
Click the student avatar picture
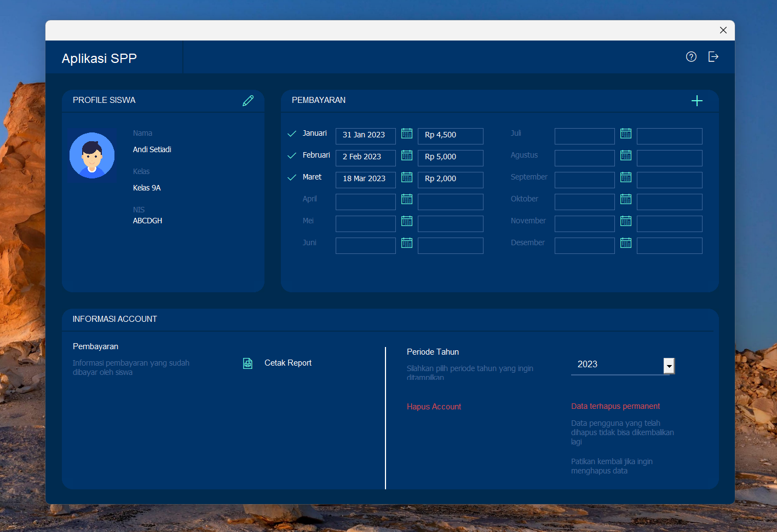[x=92, y=155]
